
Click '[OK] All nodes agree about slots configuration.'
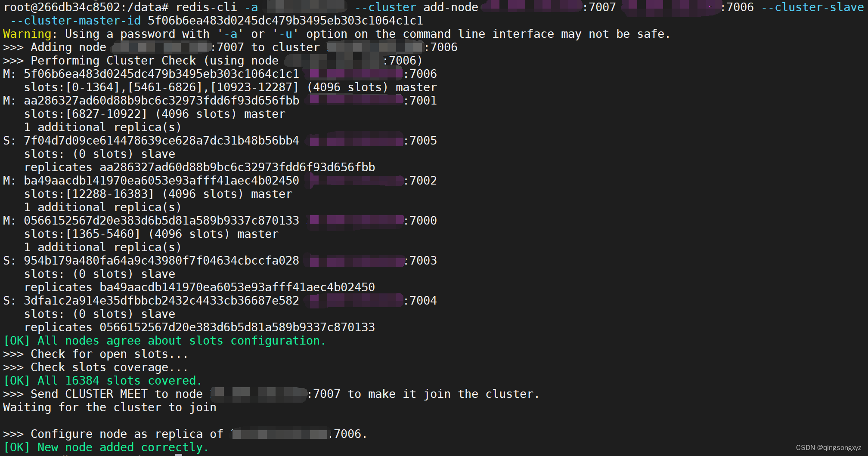[165, 341]
